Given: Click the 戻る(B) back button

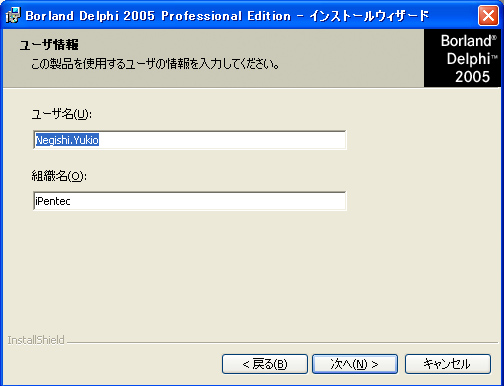Looking at the screenshot, I should pyautogui.click(x=265, y=364).
